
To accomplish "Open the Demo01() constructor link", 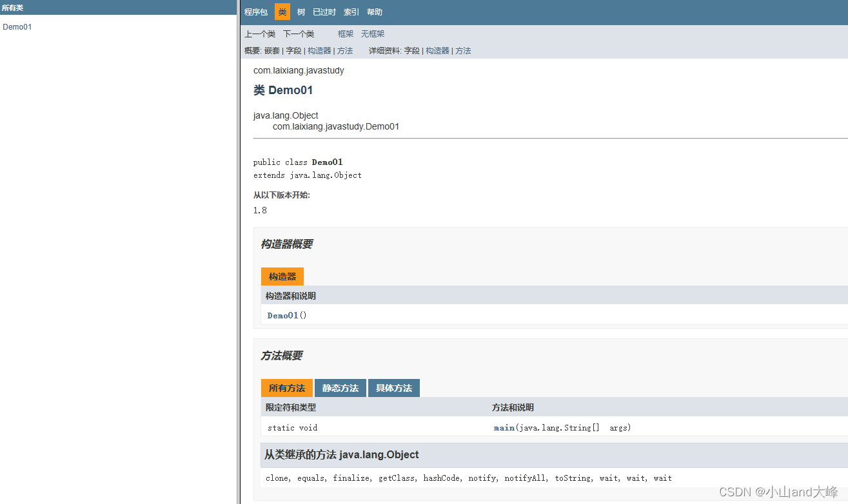I will [x=283, y=316].
